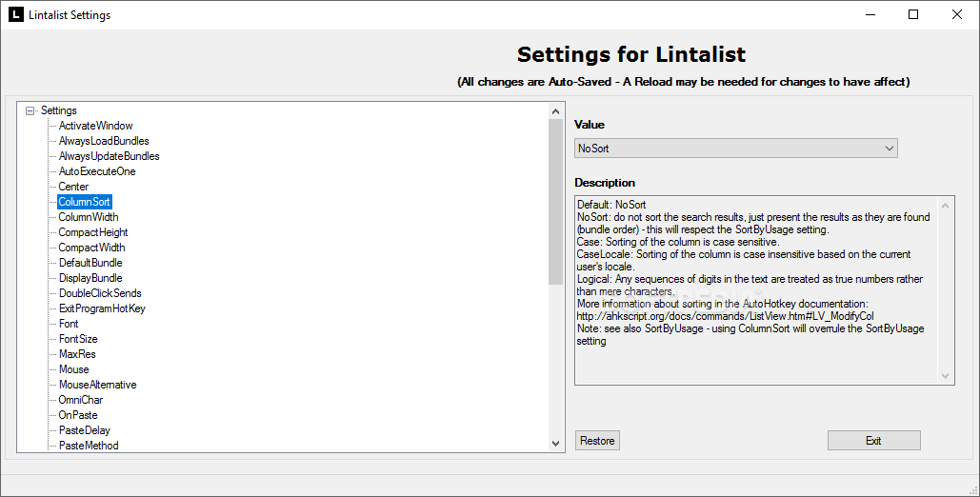Select the Font setting
The height and width of the screenshot is (497, 980).
pyautogui.click(x=69, y=323)
